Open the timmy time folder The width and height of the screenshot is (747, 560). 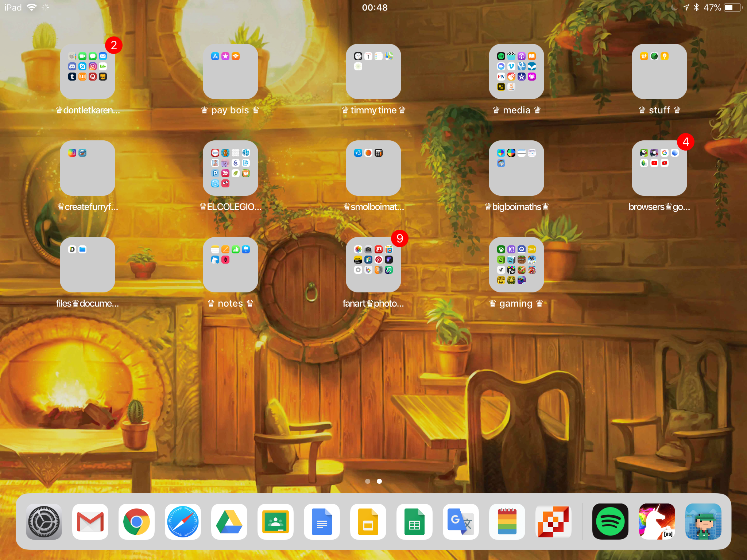(373, 71)
